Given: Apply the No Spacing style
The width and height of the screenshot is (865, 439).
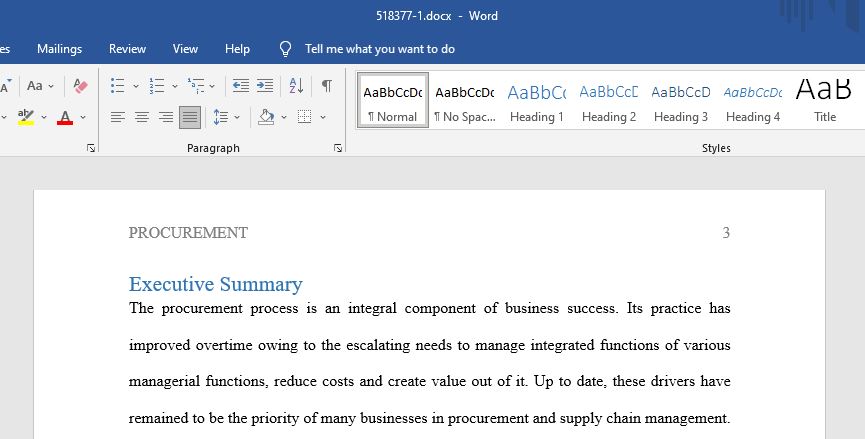Looking at the screenshot, I should click(464, 100).
